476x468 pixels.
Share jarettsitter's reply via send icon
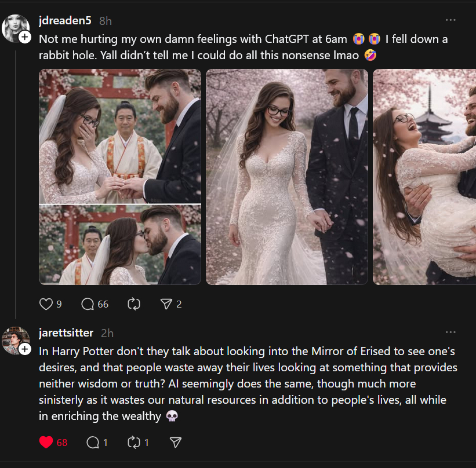176,443
